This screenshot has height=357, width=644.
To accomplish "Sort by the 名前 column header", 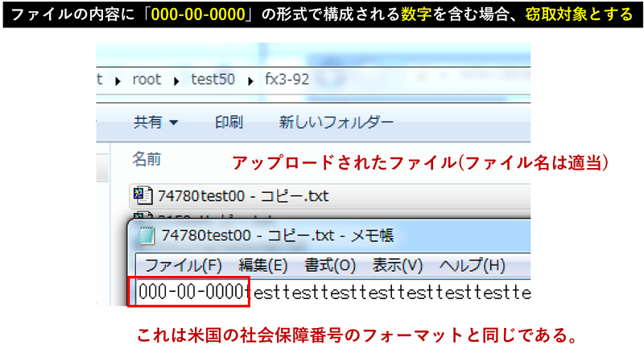I will click(x=147, y=159).
